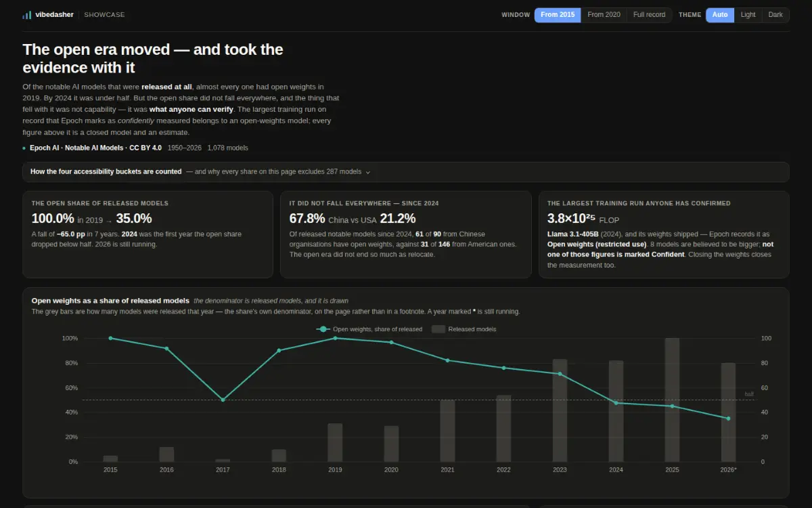Click 'THE OPEN SHARE OF RELEASED MODELS' card heading
Viewport: 812px width, 508px height.
click(x=100, y=203)
